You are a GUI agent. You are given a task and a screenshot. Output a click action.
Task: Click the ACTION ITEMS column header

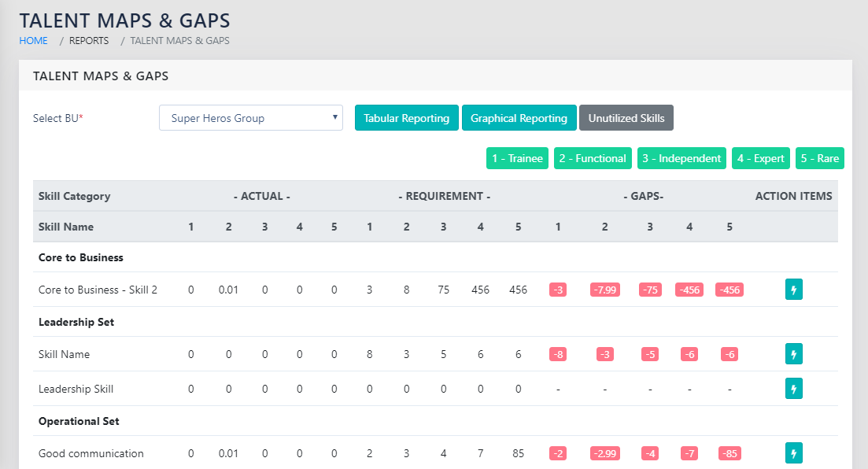pos(793,196)
